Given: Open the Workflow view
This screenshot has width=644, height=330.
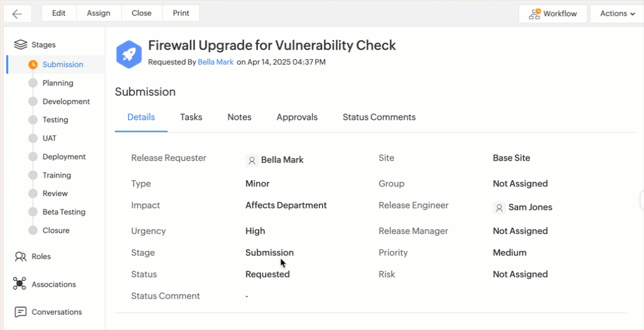Looking at the screenshot, I should coord(552,14).
